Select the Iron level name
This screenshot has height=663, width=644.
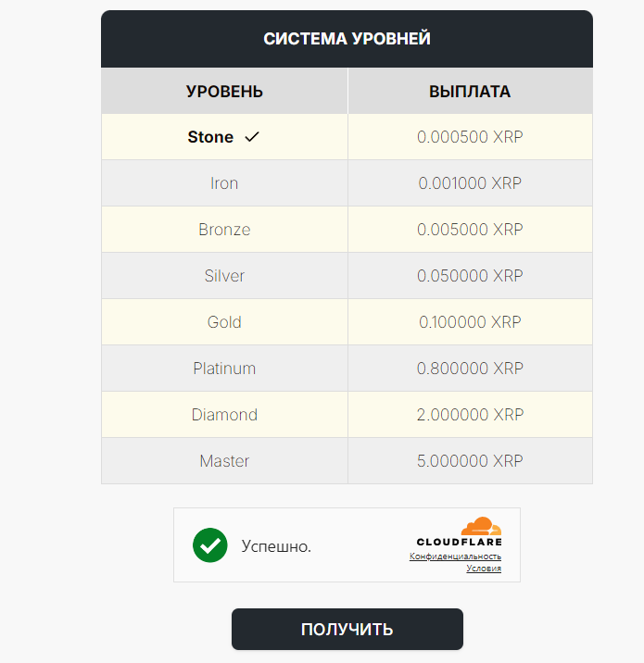click(224, 183)
